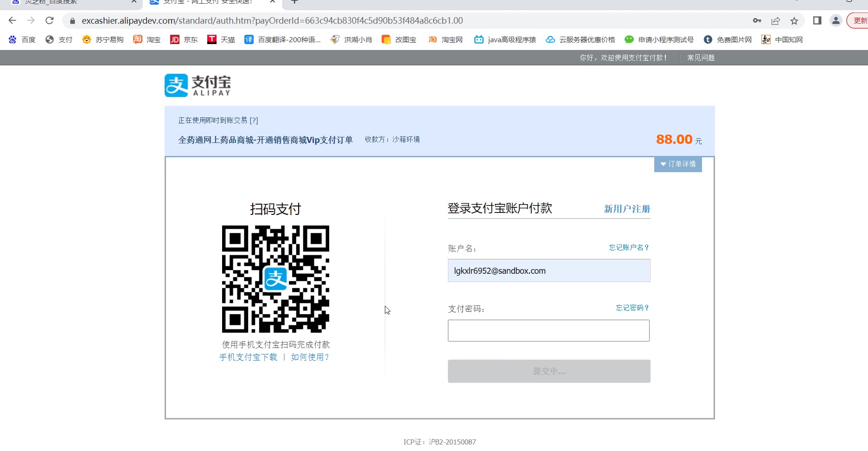Click the order amount 88.00
The image size is (868, 451).
pos(674,139)
